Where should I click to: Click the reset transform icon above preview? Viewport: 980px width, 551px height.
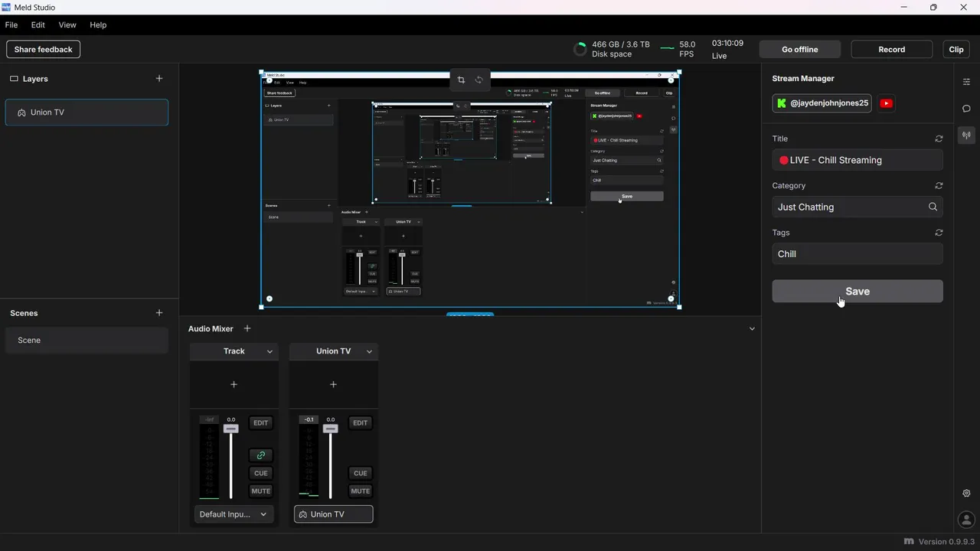(x=479, y=80)
